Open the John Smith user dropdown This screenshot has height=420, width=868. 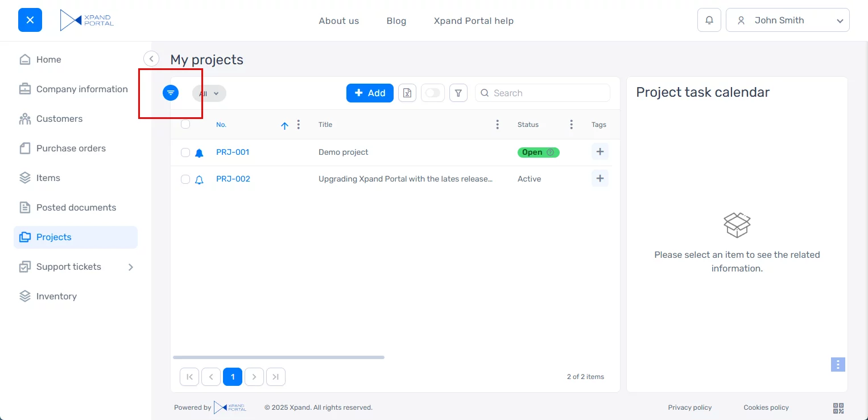point(787,20)
